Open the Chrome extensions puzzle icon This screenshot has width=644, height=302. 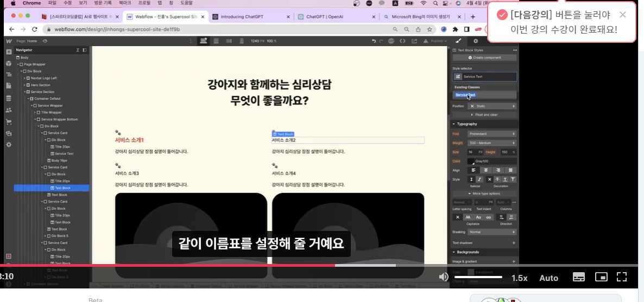(455, 29)
